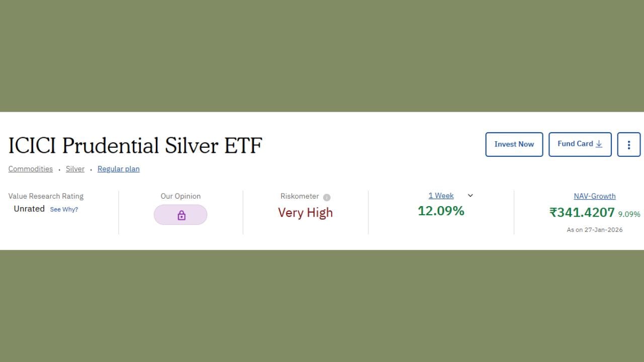The image size is (644, 362).
Task: Open the Commodities category
Action: pos(30,168)
